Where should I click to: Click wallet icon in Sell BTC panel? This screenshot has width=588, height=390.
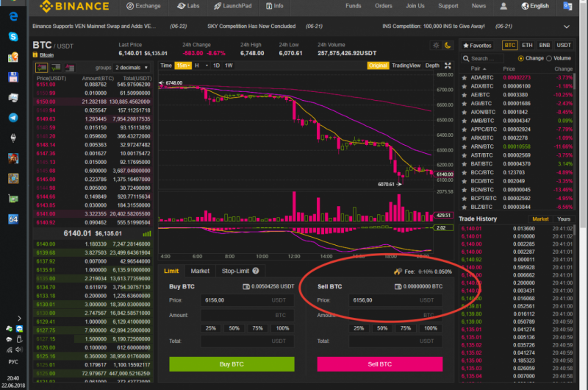pyautogui.click(x=398, y=286)
